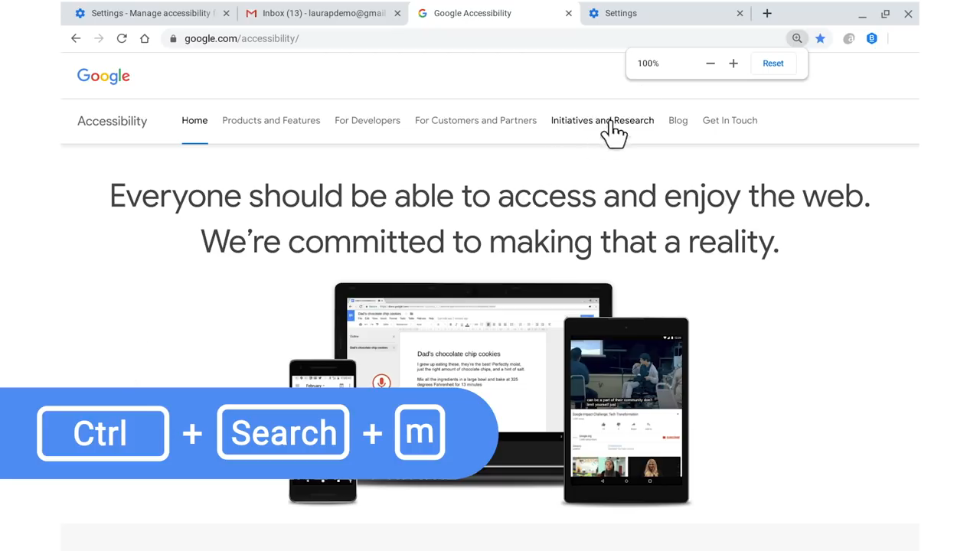Click the Google logo

coord(103,76)
